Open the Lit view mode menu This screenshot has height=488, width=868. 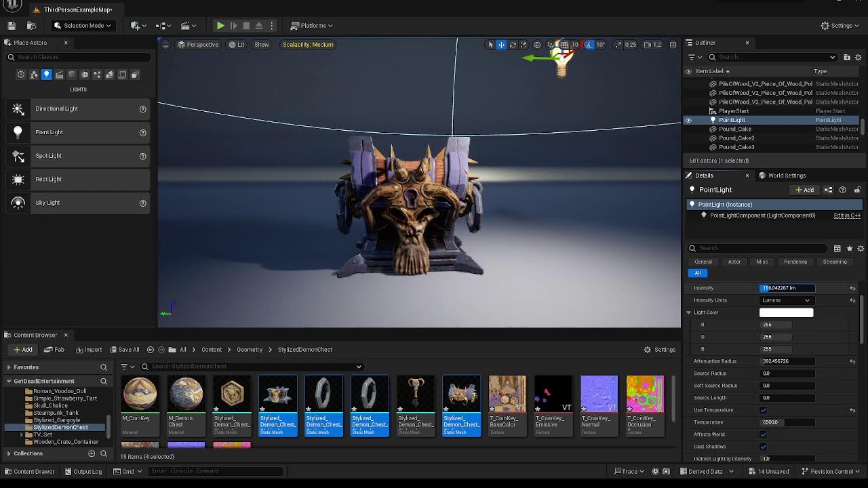237,45
